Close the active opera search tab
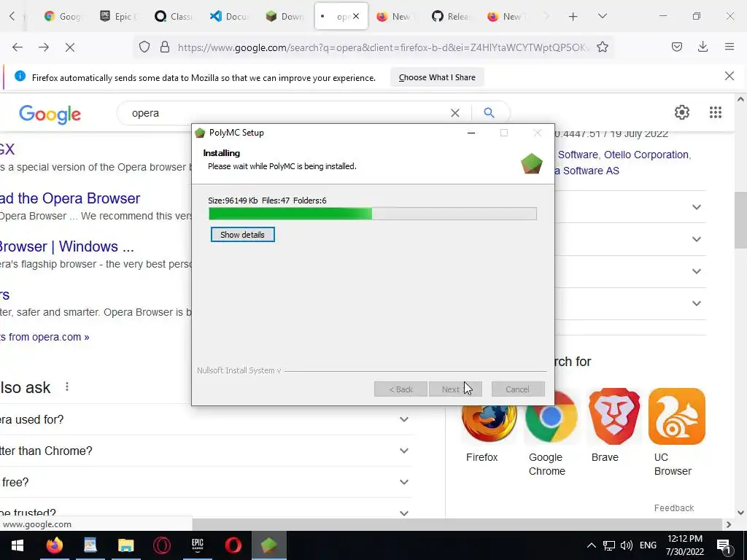 point(356,16)
